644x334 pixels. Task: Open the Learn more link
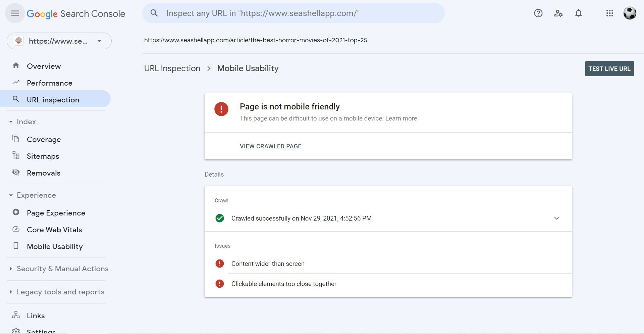[x=401, y=118]
